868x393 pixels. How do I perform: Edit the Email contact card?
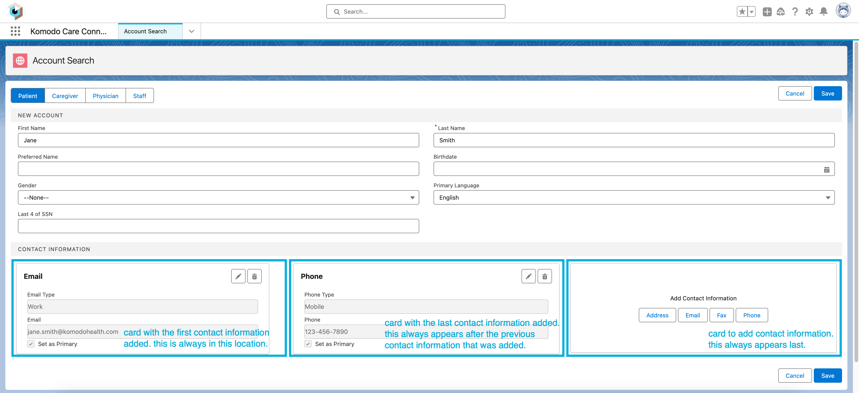point(238,276)
